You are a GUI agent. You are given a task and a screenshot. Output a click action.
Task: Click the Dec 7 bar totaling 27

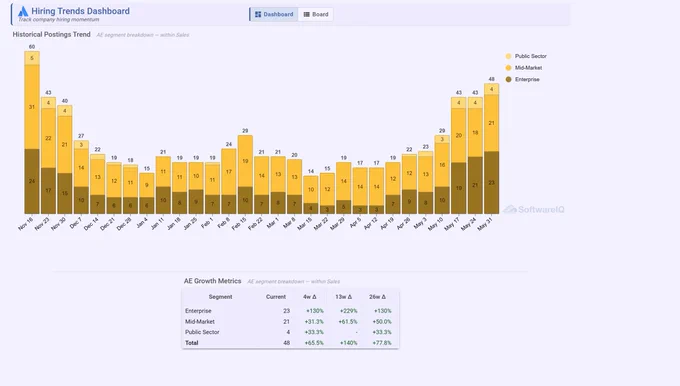pyautogui.click(x=81, y=177)
